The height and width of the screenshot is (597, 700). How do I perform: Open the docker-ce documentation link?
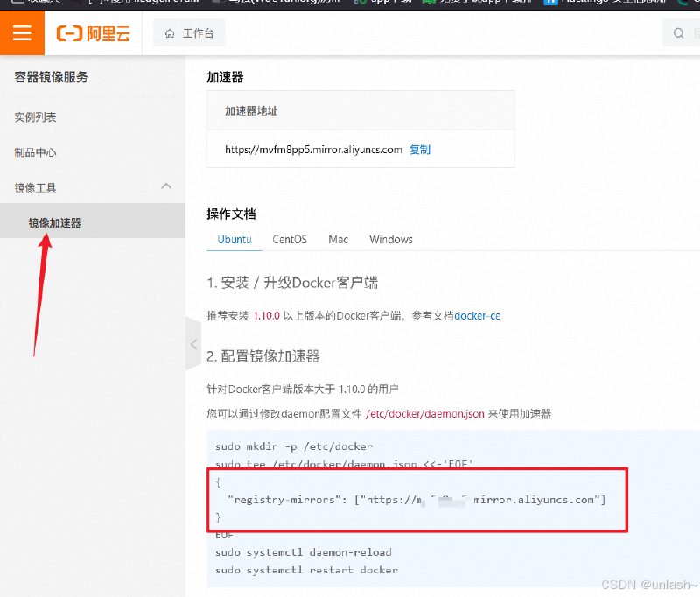477,316
